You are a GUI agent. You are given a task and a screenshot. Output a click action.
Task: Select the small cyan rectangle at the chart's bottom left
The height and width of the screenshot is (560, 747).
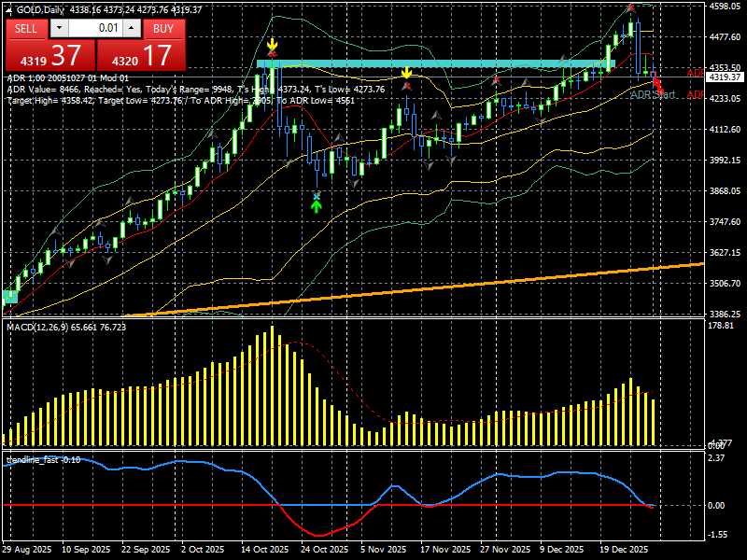tap(10, 296)
